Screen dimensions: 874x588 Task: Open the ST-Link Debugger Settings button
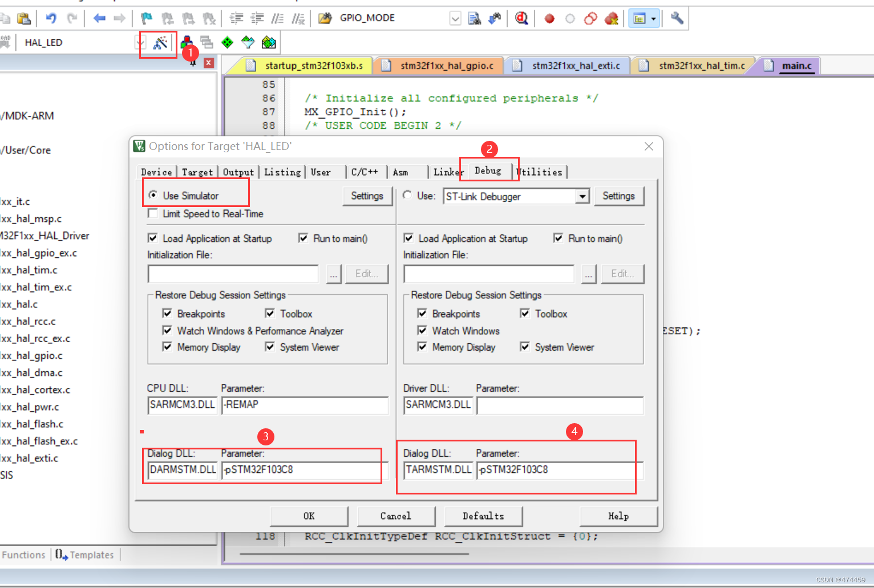click(x=619, y=196)
